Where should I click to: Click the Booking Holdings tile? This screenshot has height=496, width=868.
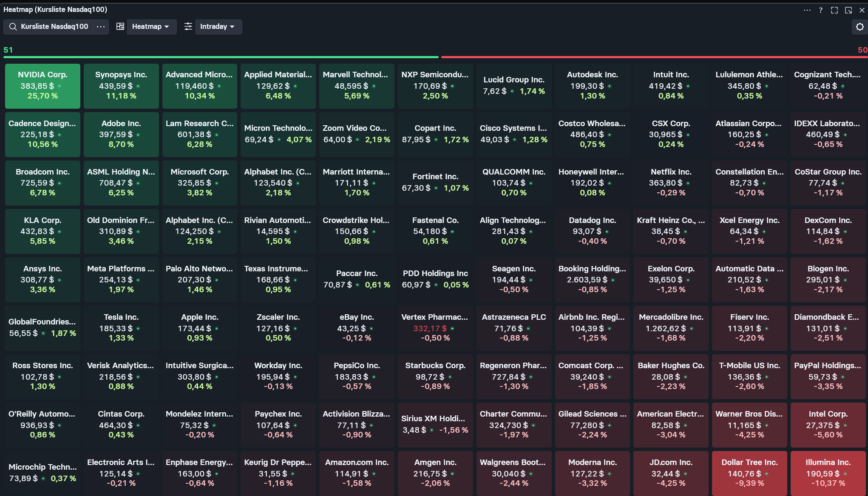(593, 280)
